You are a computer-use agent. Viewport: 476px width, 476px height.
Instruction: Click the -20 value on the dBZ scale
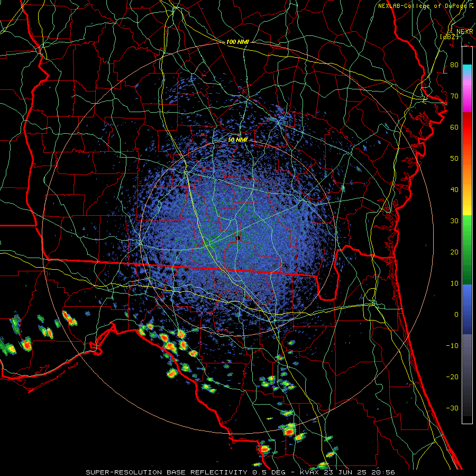(452, 377)
